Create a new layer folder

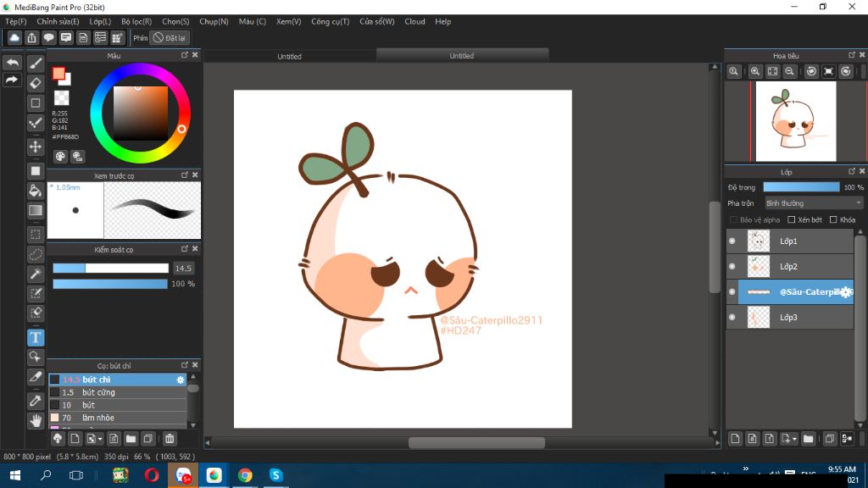pyautogui.click(x=808, y=439)
